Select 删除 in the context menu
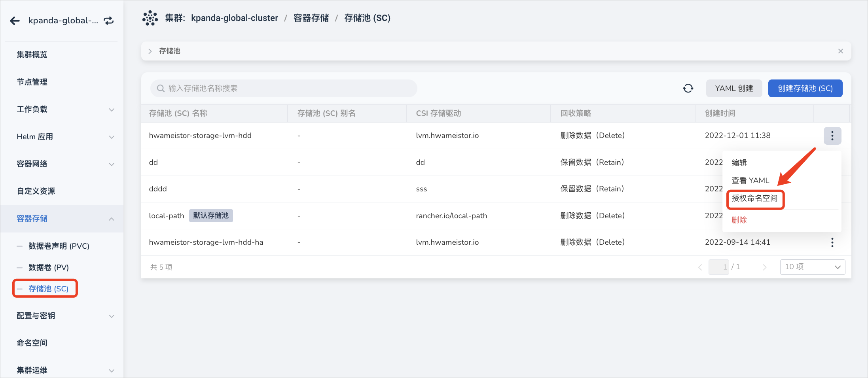This screenshot has width=868, height=378. pos(739,220)
